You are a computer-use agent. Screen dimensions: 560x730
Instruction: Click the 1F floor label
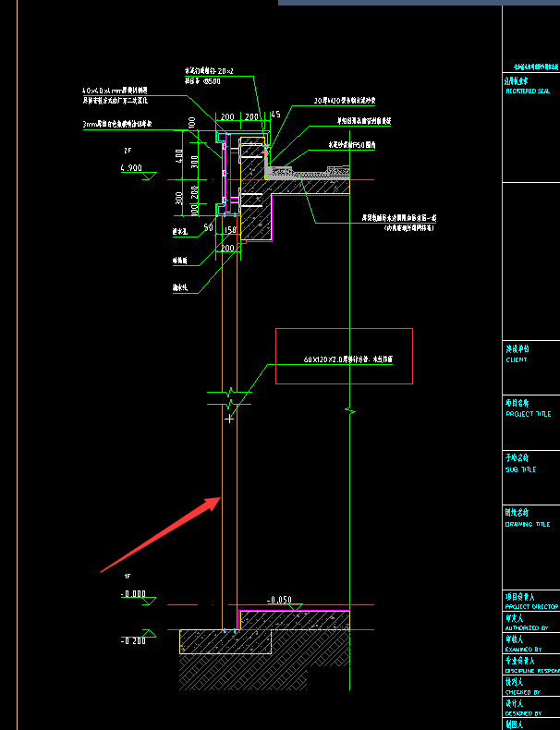(x=128, y=577)
